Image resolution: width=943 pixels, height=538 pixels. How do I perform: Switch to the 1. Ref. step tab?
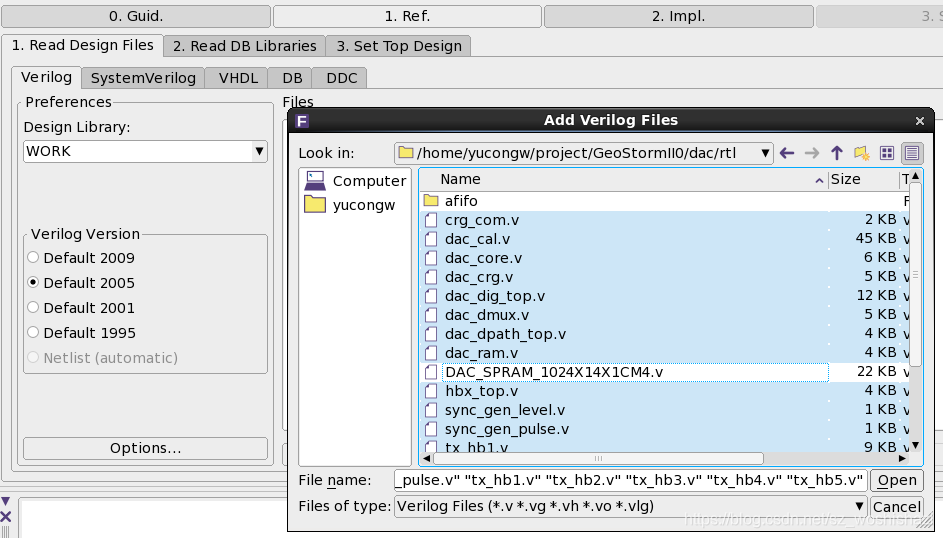[407, 16]
